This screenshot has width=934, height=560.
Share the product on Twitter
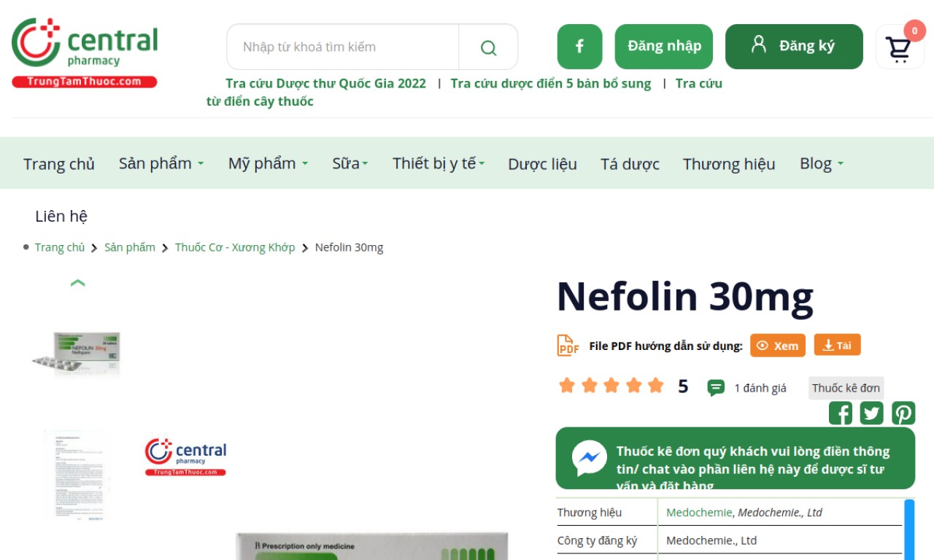871,413
